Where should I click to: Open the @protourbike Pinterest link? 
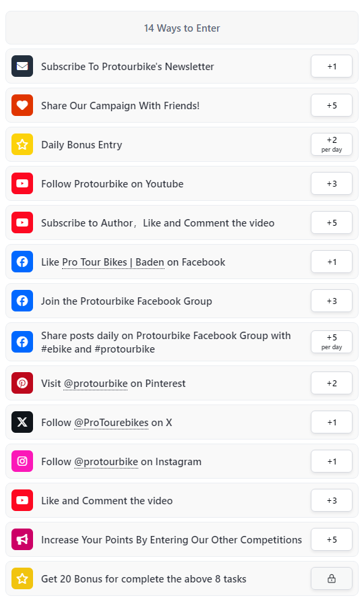click(96, 384)
